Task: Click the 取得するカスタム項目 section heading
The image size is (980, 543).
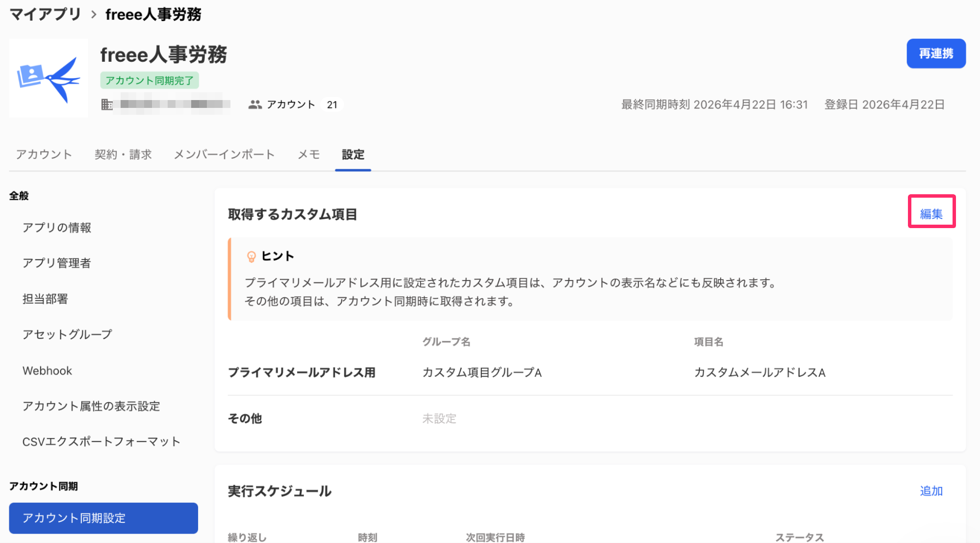Action: coord(293,214)
